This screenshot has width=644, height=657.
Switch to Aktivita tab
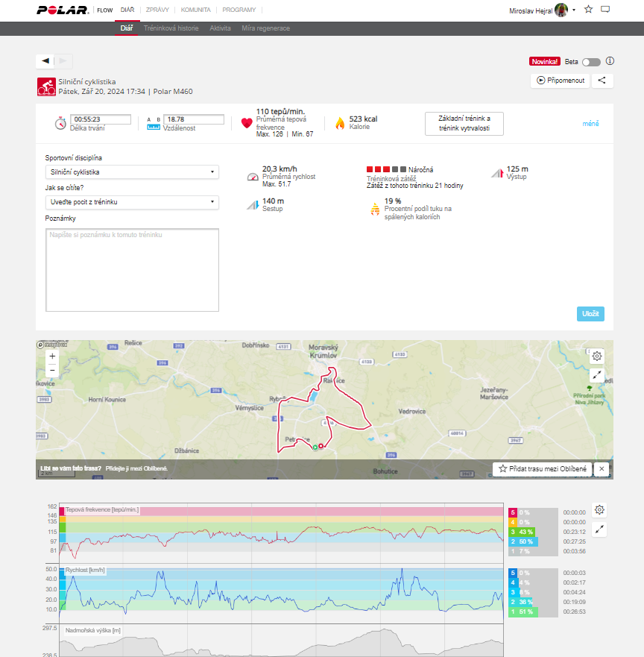[220, 28]
